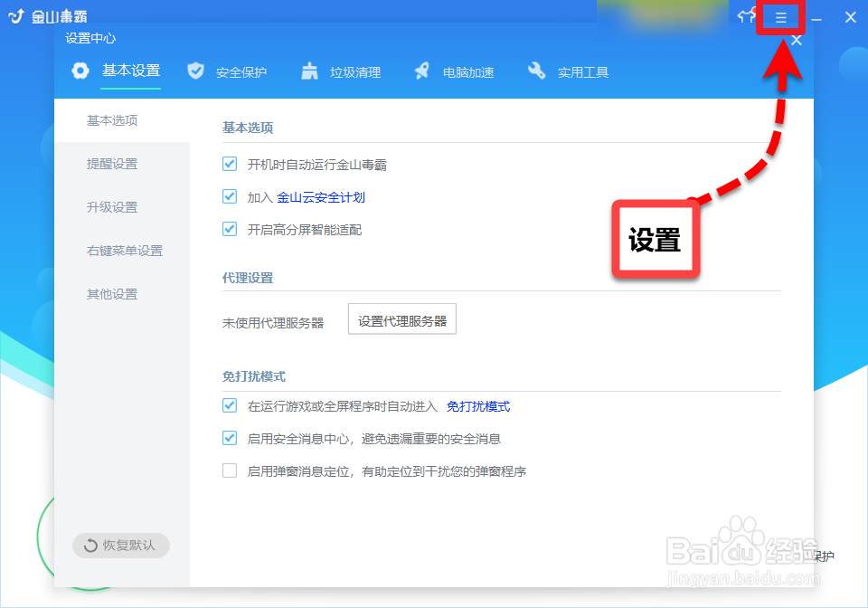Click the 恢复默认 button

(120, 546)
